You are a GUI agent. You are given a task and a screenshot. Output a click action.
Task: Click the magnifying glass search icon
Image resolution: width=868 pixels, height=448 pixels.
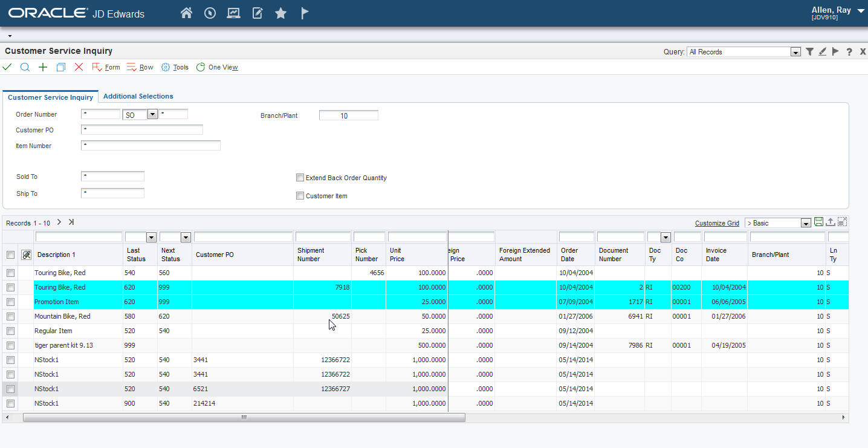click(25, 67)
